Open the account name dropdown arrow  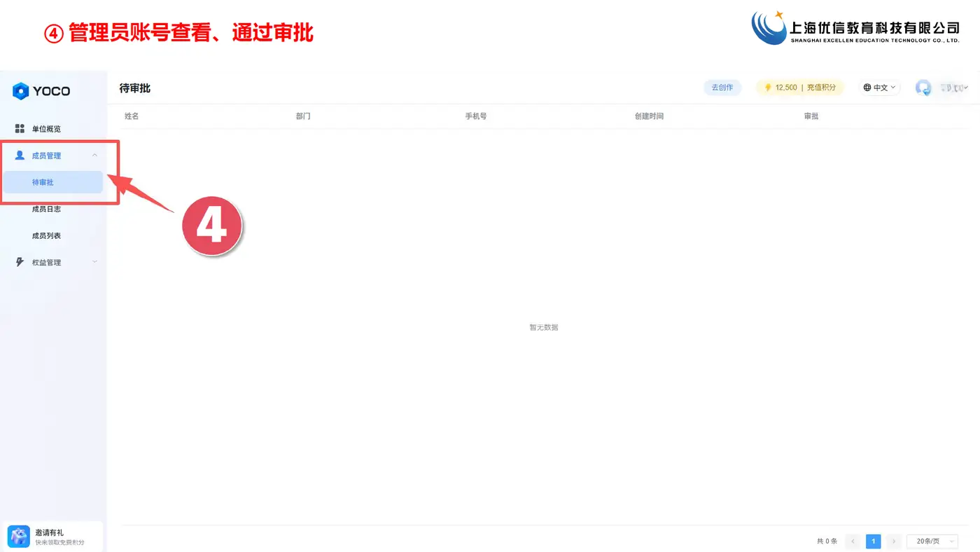point(966,88)
